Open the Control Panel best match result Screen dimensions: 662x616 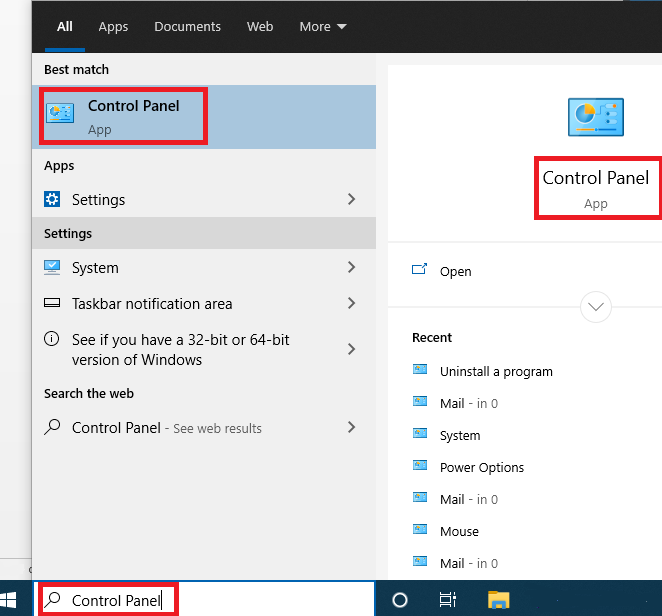204,117
